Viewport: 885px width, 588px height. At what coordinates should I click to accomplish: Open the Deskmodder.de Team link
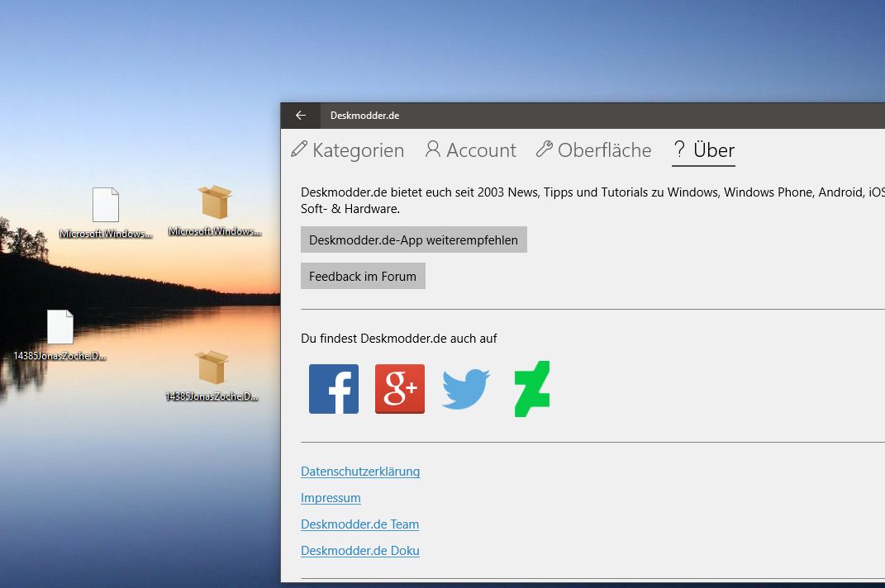[x=360, y=524]
